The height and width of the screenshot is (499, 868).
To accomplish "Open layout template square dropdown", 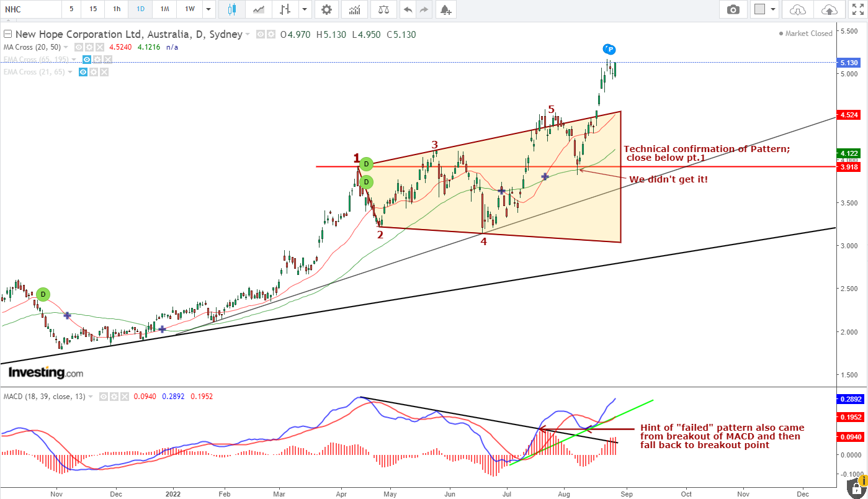I will tap(764, 9).
